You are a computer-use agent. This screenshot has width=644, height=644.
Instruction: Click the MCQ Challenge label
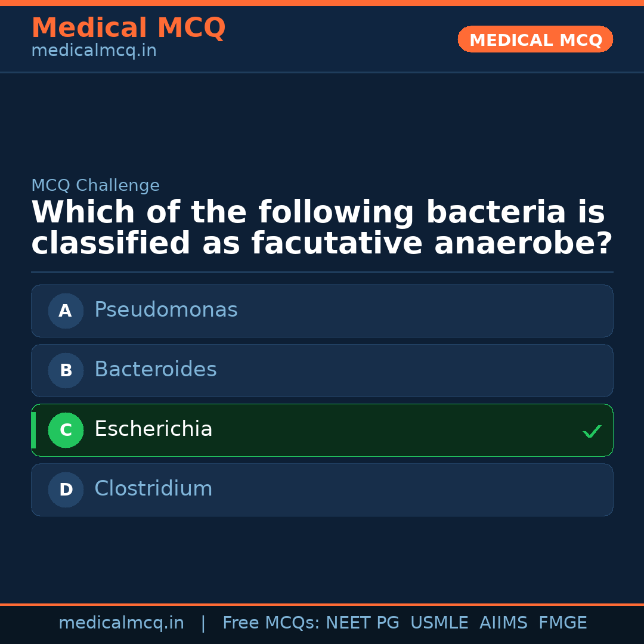point(95,185)
